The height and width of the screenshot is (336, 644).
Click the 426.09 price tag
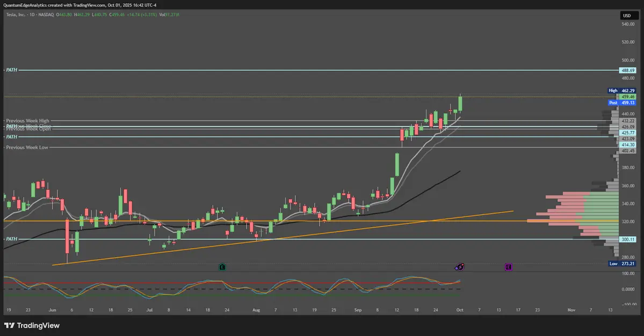click(627, 127)
